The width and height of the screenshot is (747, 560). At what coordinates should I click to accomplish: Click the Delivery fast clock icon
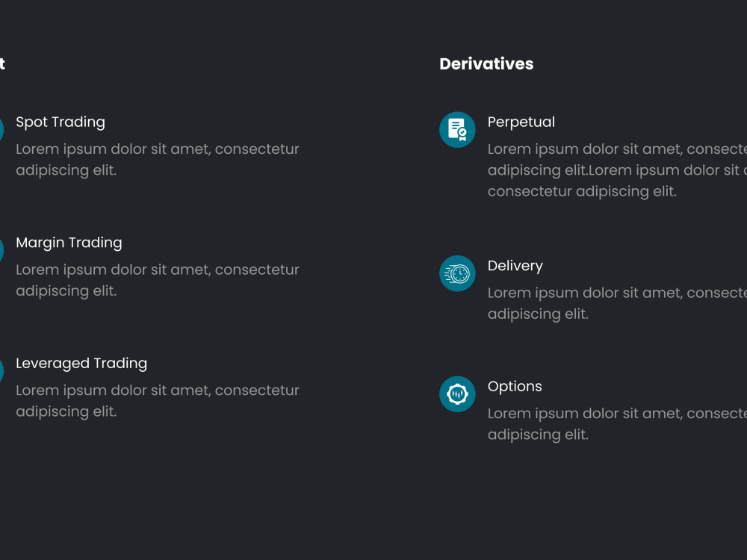[457, 273]
